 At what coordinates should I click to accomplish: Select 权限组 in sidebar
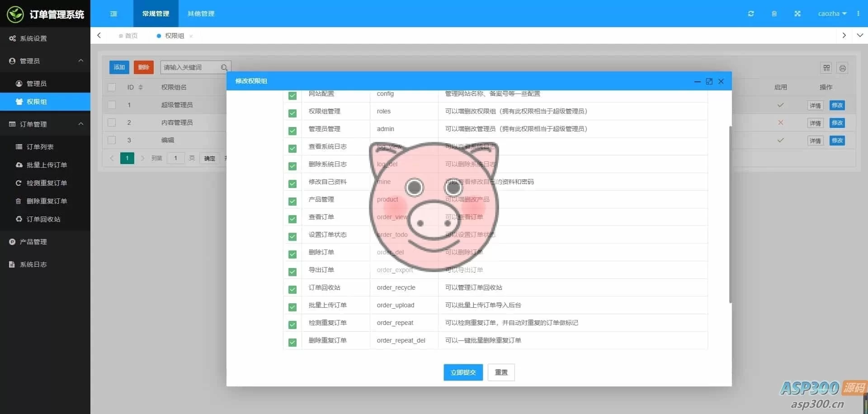pyautogui.click(x=45, y=102)
